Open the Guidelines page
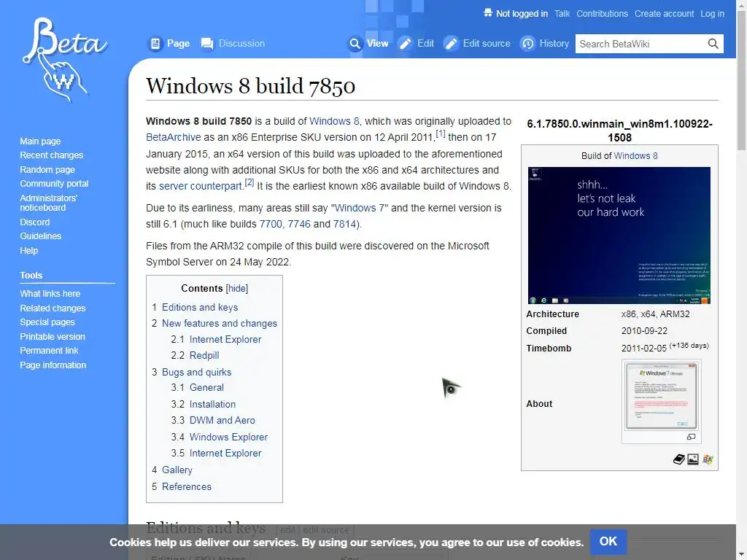This screenshot has width=747, height=560. tap(41, 236)
